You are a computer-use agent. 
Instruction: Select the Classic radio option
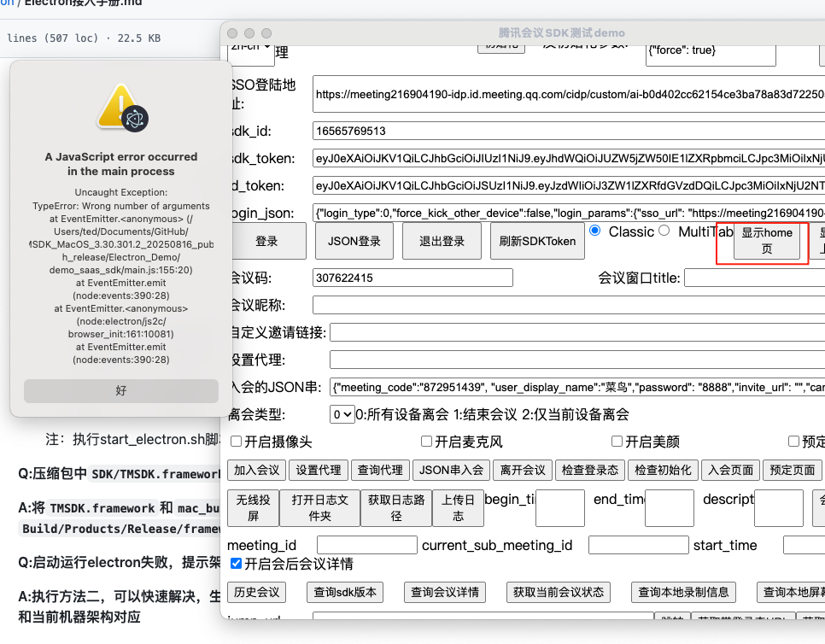[x=595, y=231]
